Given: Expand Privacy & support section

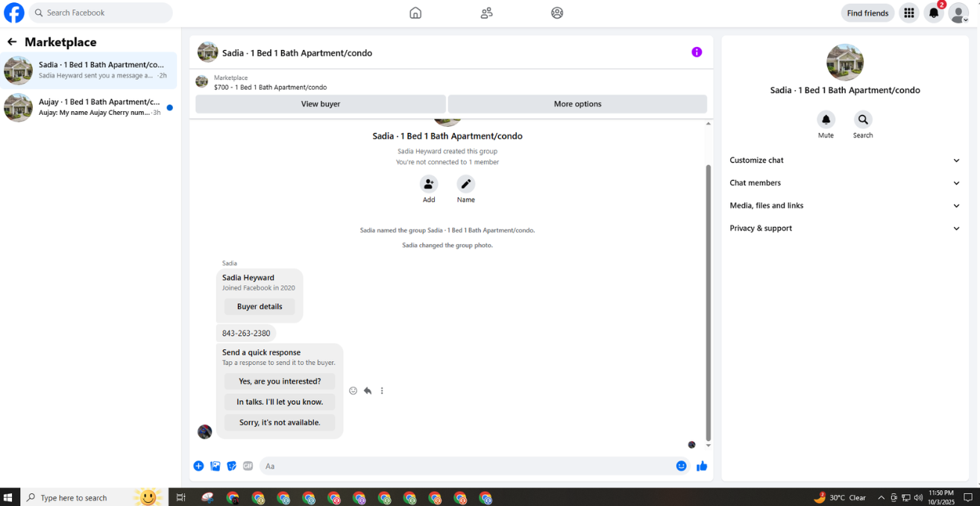Looking at the screenshot, I should [x=845, y=228].
